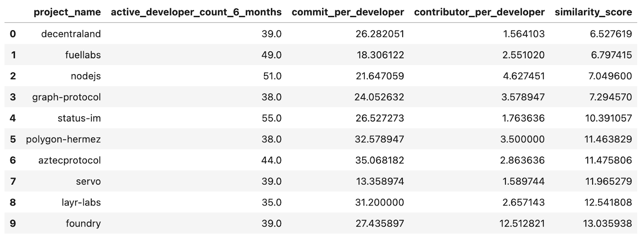Screen dimensions: 644x243
Task: Click the commit_per_developer column header
Action: [348, 12]
